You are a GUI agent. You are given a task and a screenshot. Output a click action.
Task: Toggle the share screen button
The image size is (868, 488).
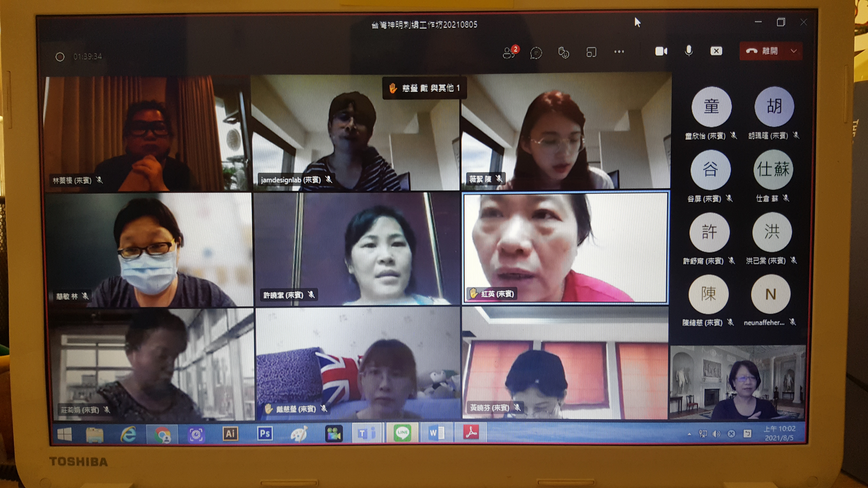pos(716,51)
